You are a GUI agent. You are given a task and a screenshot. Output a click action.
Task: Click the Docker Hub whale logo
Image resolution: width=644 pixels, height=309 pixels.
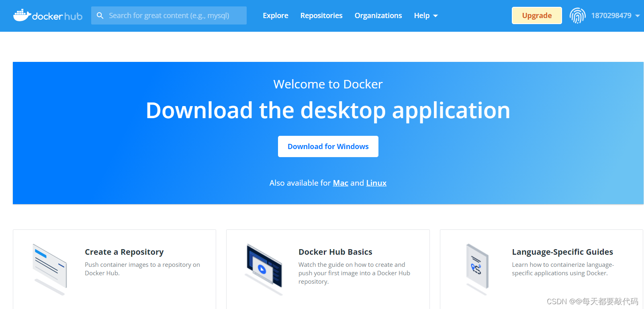pyautogui.click(x=48, y=15)
